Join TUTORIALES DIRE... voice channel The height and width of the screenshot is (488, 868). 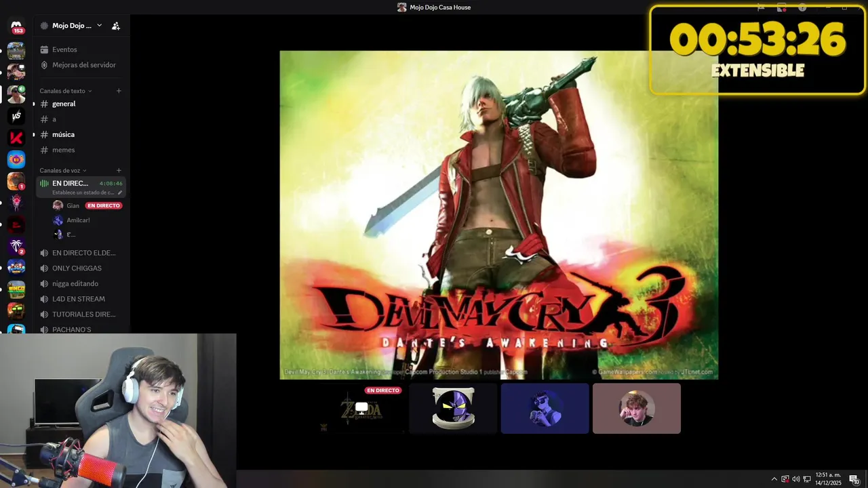click(83, 314)
